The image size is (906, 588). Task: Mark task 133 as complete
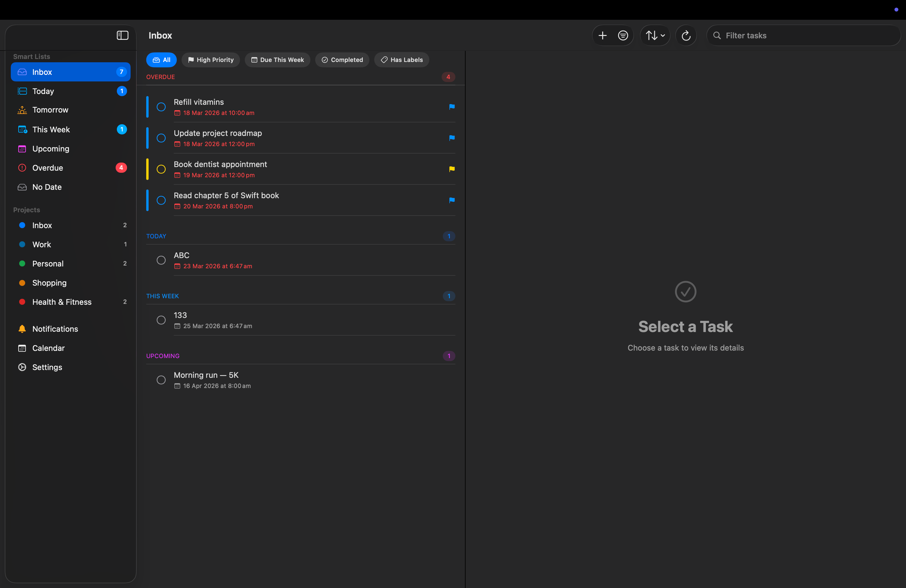(161, 320)
